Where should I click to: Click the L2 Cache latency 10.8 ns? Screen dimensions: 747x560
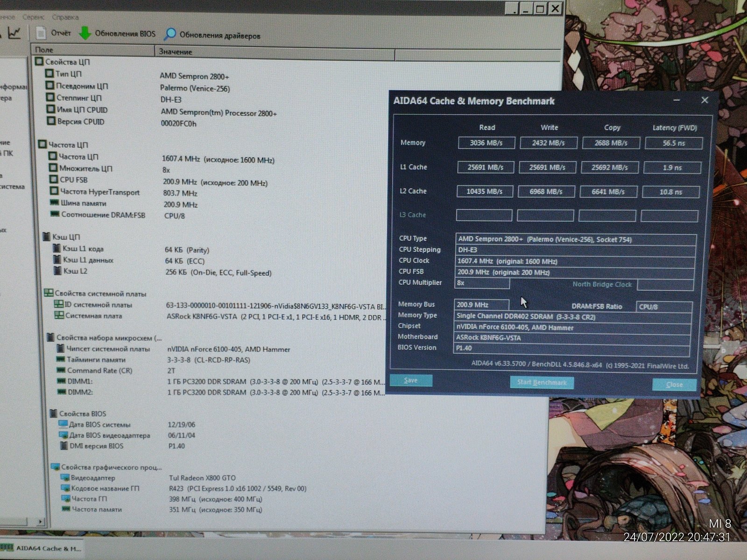point(670,192)
